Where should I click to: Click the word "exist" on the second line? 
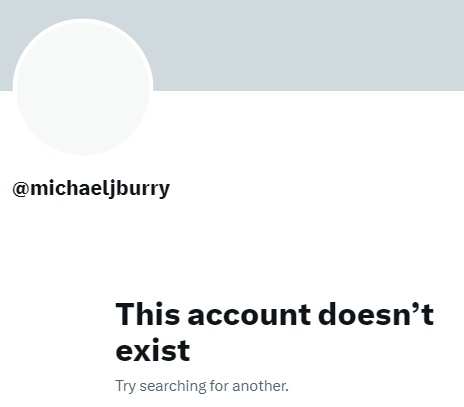pyautogui.click(x=153, y=350)
